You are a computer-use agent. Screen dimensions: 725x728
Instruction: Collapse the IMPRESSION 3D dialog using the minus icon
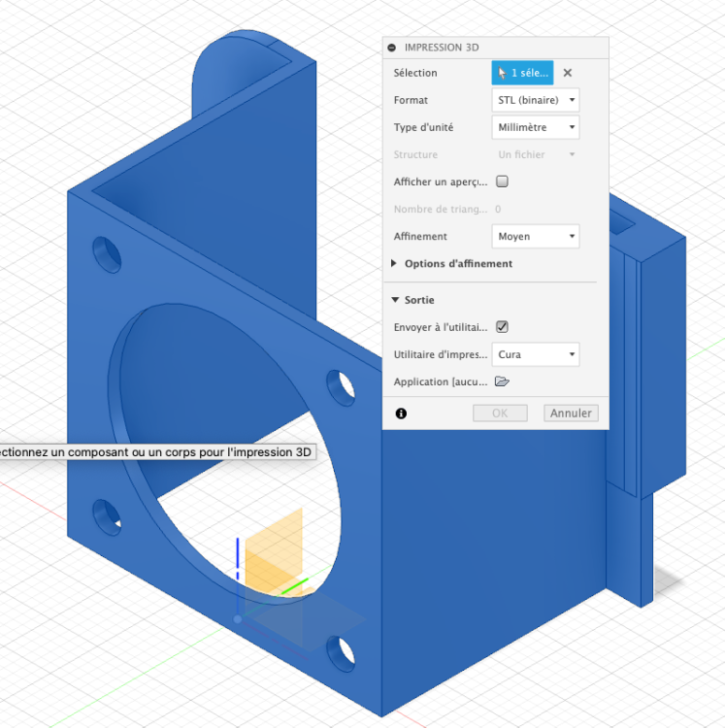coord(392,48)
